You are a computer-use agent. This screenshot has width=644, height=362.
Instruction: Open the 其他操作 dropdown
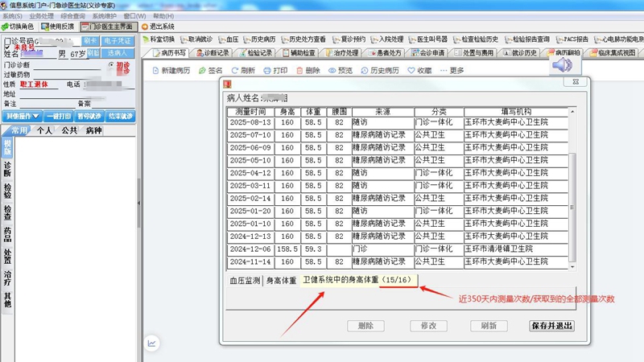(x=23, y=116)
